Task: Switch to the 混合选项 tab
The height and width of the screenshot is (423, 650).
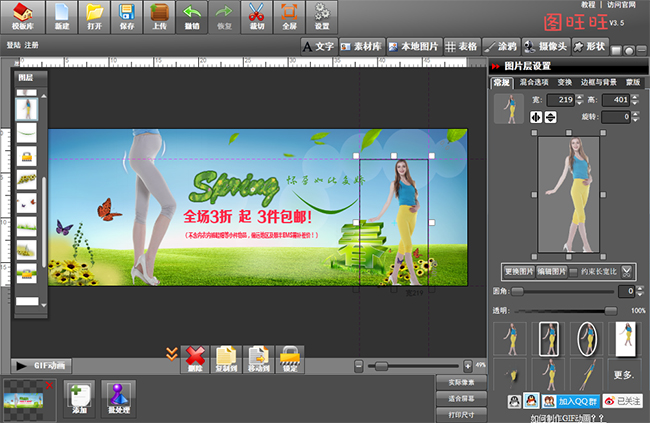Action: [534, 83]
